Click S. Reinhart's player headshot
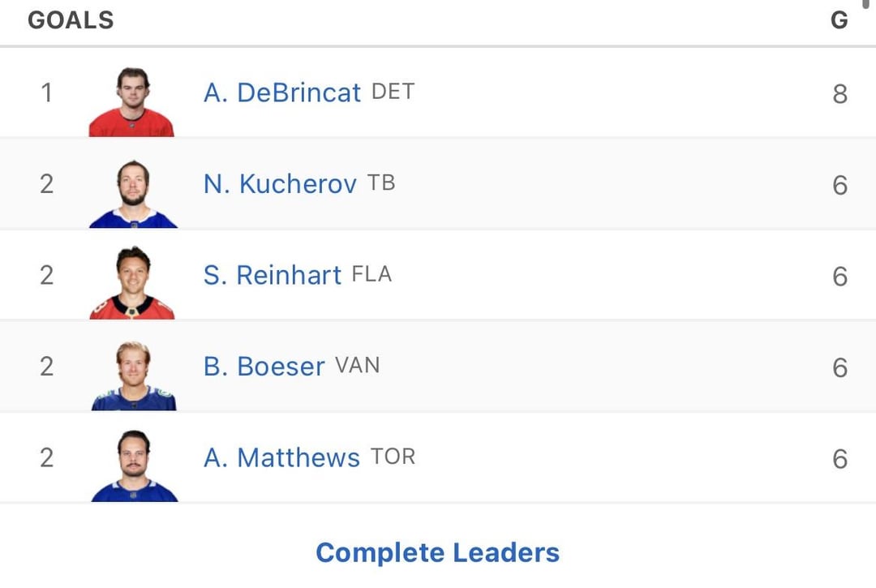This screenshot has width=876, height=588. [132, 284]
